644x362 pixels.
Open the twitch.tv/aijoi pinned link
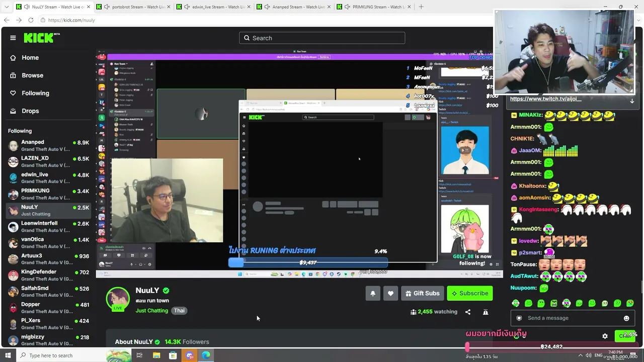(x=545, y=99)
